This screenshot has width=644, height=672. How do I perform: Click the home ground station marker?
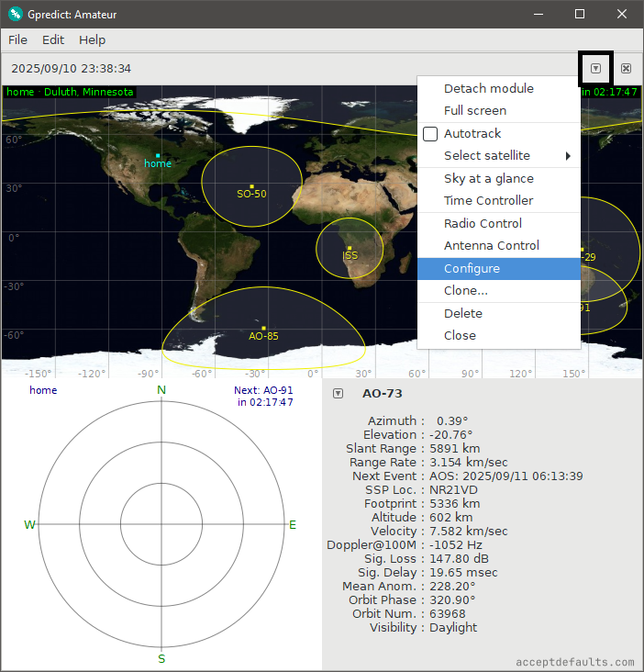[x=158, y=156]
